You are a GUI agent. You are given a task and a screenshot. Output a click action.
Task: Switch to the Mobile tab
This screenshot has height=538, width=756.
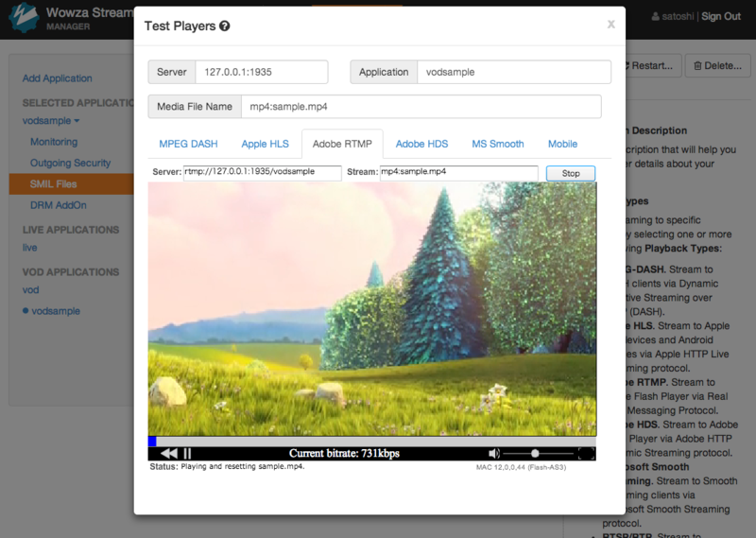[x=562, y=144]
